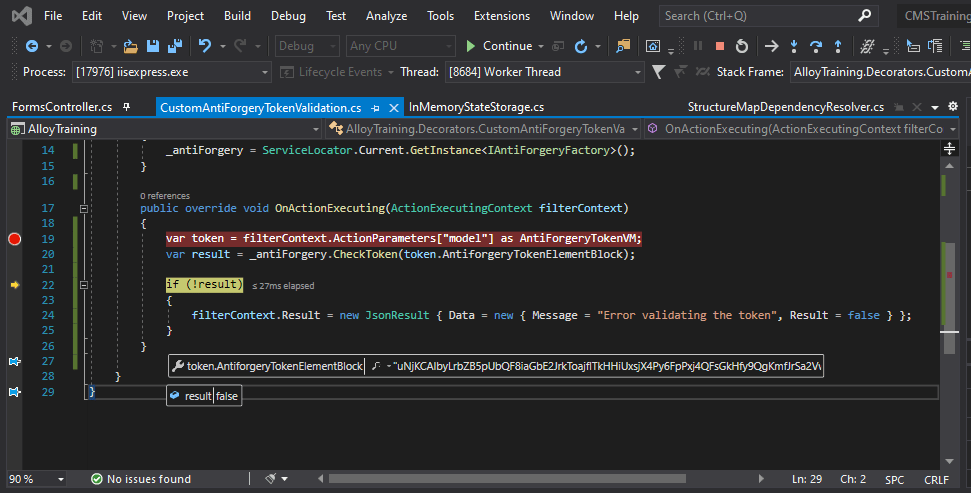Open the Process iisexpress.exe dropdown
Screen dimensions: 971x493
[172, 72]
